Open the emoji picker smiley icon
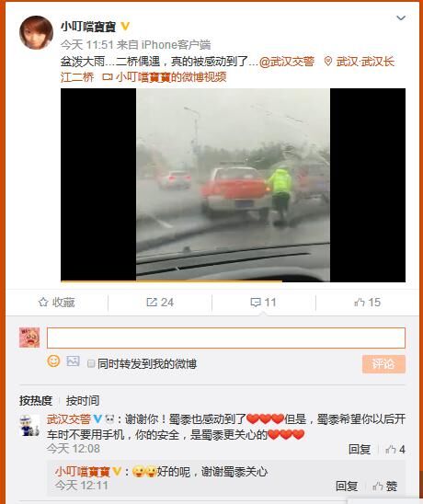Image resolution: width=423 pixels, height=504 pixels. click(x=53, y=361)
